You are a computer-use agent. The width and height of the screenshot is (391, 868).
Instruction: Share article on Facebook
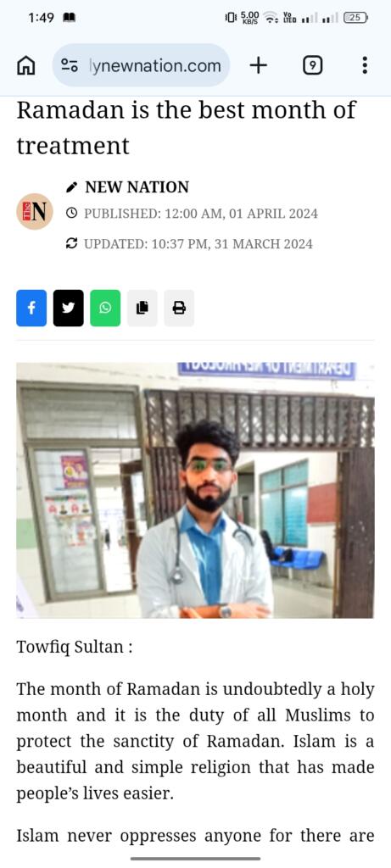(x=31, y=308)
